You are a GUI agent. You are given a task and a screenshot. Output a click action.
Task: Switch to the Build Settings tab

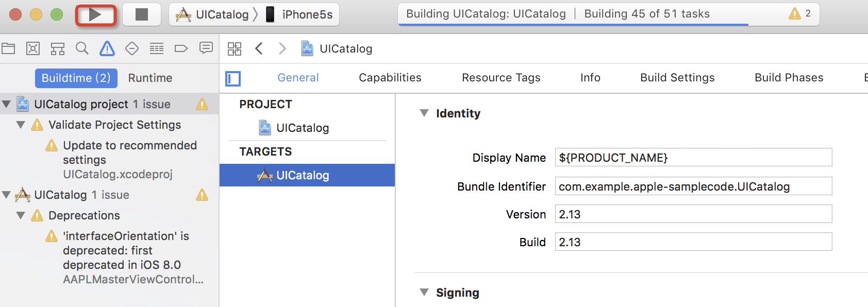677,78
